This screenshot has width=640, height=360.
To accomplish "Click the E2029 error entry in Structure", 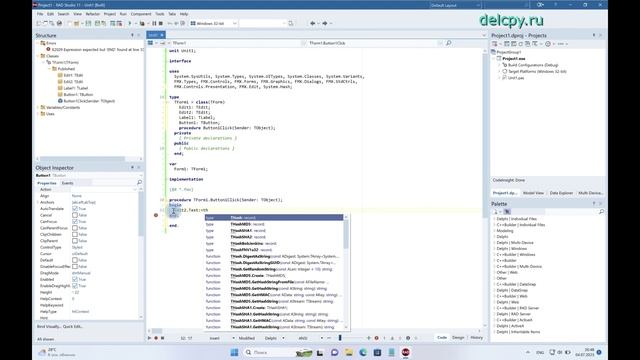I will click(98, 49).
